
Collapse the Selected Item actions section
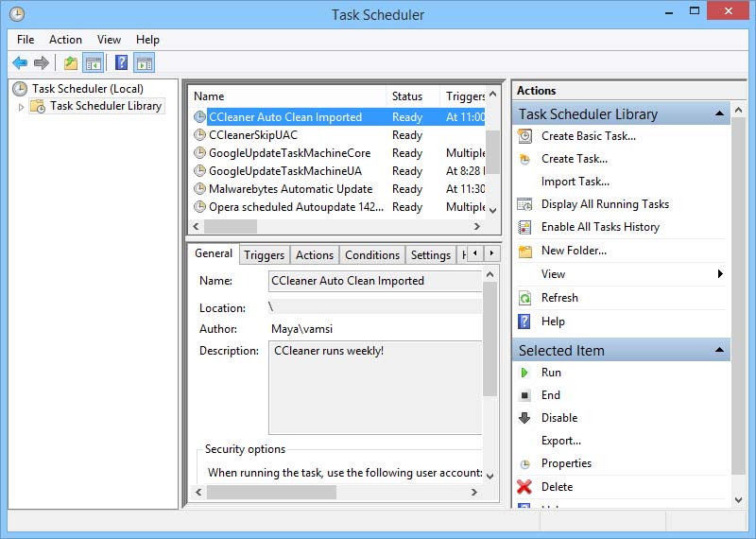pos(719,349)
